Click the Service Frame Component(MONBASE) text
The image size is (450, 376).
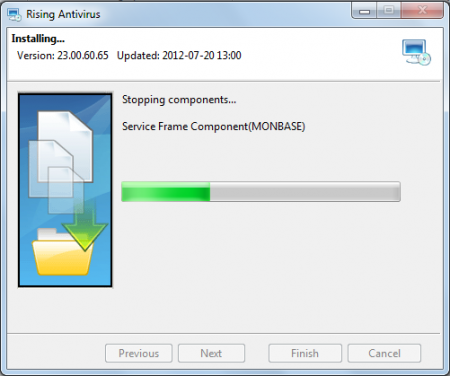214,126
